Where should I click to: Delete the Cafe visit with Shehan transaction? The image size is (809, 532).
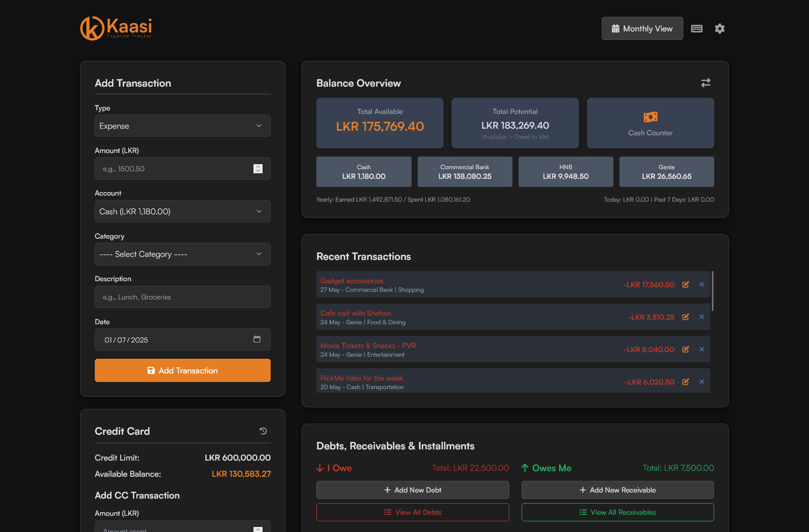point(702,317)
